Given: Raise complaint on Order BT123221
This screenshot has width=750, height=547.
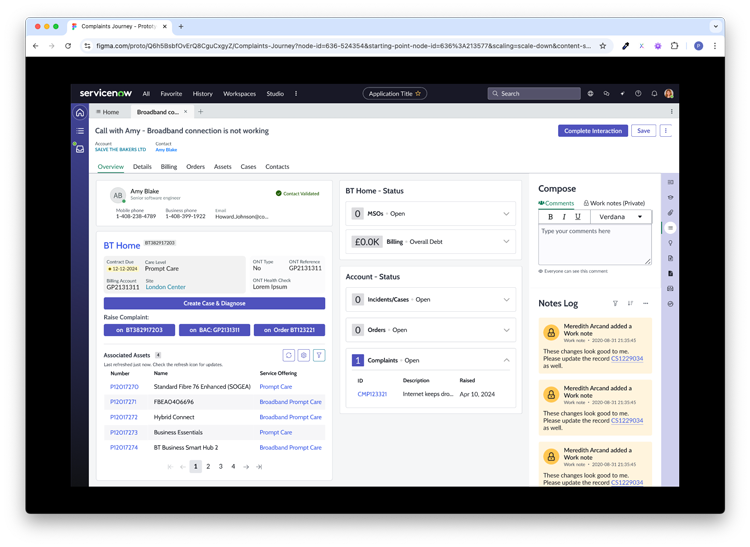Looking at the screenshot, I should pyautogui.click(x=289, y=330).
